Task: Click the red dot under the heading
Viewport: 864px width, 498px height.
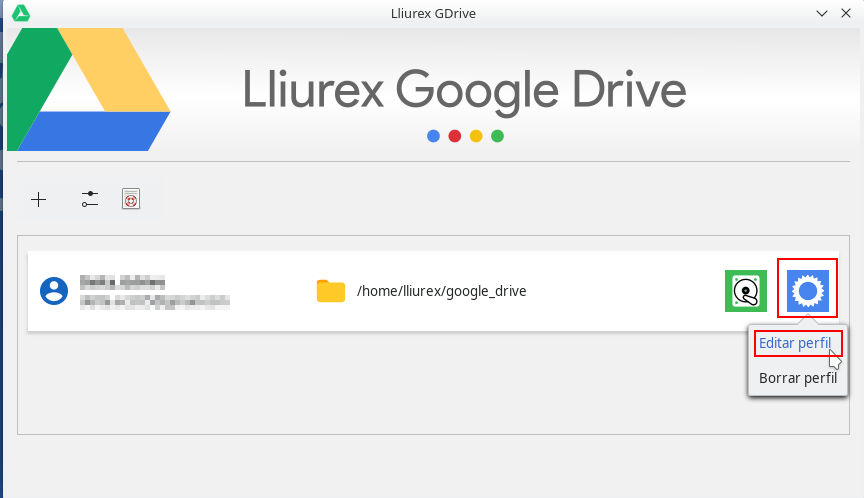Action: [454, 136]
